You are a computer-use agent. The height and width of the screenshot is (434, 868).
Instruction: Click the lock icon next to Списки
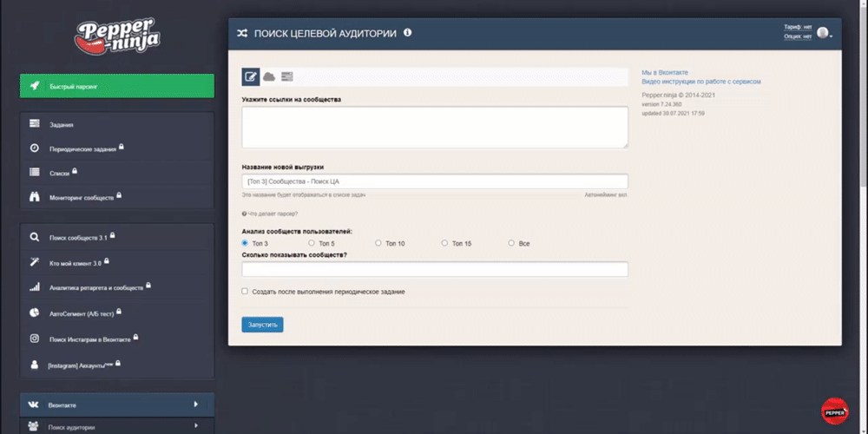75,171
